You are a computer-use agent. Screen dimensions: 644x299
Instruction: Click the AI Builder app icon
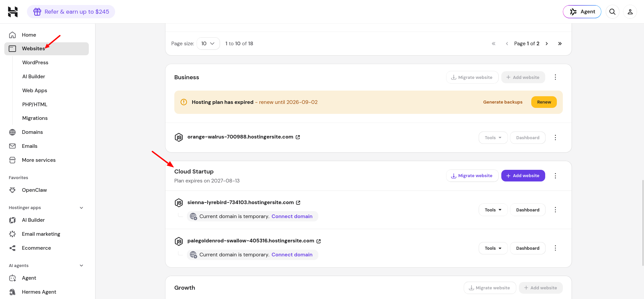[12, 220]
